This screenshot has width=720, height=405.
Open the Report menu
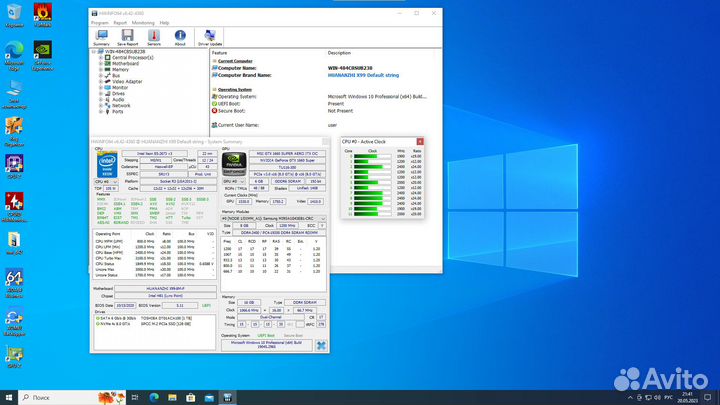119,21
